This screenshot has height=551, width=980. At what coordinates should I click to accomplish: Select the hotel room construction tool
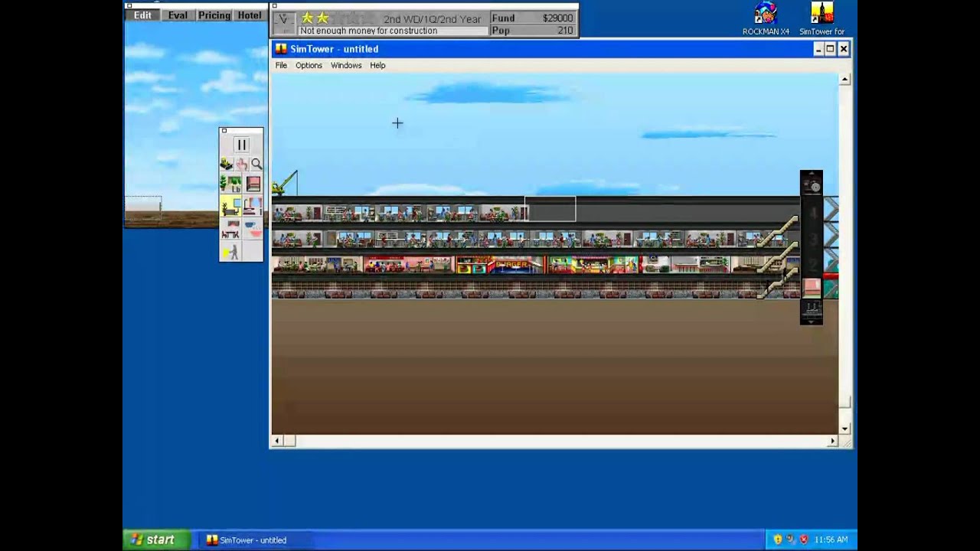(253, 207)
